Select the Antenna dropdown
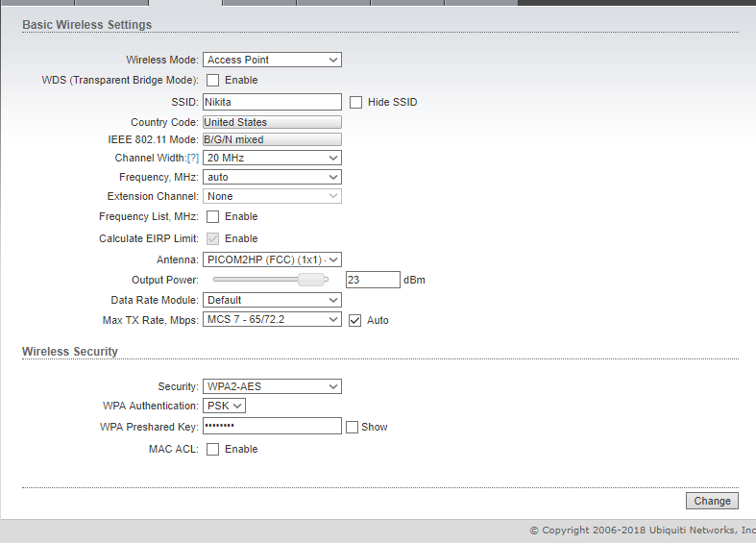The width and height of the screenshot is (756, 543). coord(272,259)
